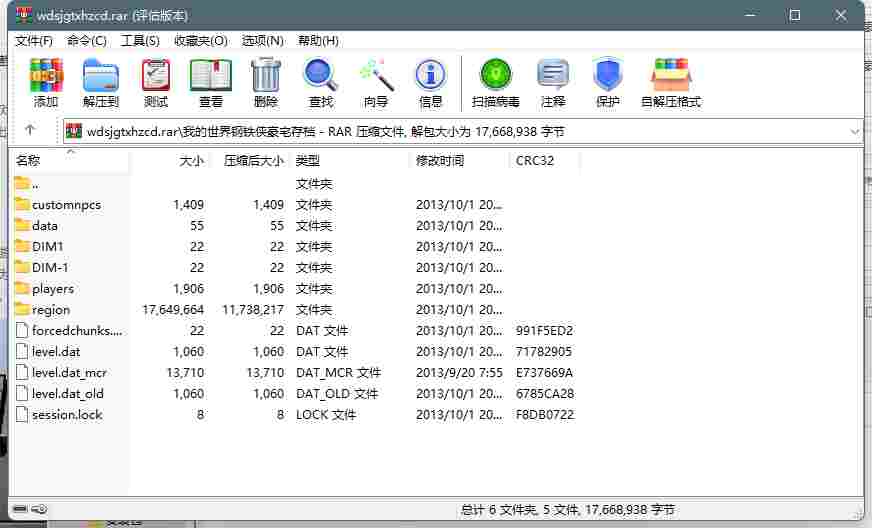Expand the address bar dropdown arrow
This screenshot has width=872, height=528.
point(855,132)
